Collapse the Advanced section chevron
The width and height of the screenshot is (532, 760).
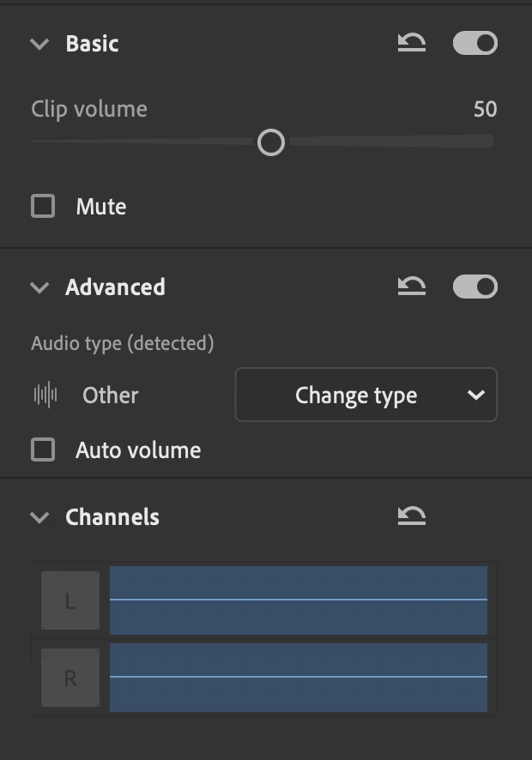tap(39, 287)
